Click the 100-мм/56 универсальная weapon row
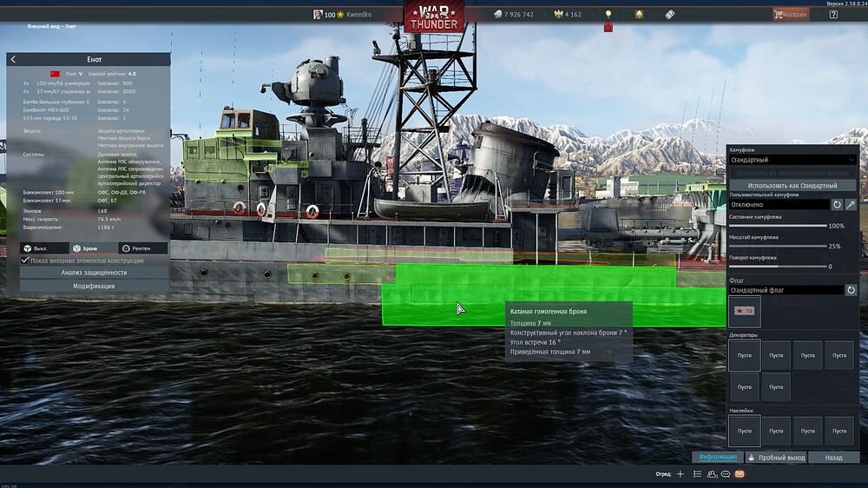This screenshot has width=868, height=488. click(x=78, y=83)
